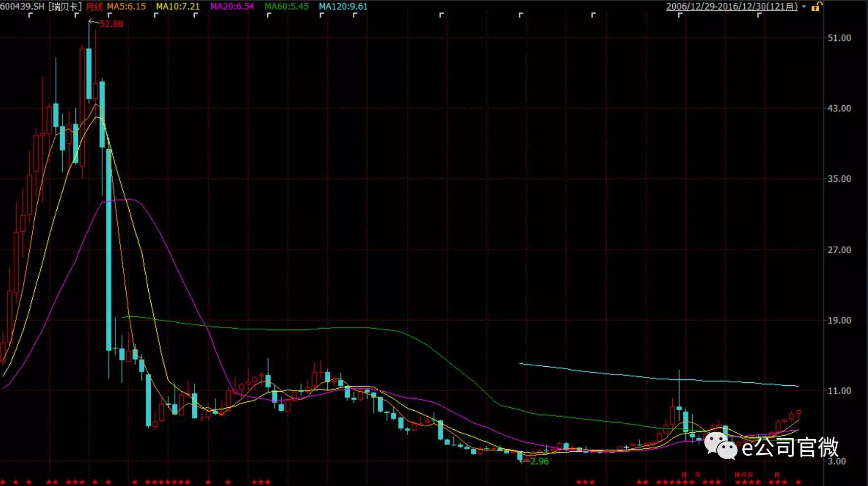Click the rightmost R marker above stars
This screenshot has width=868, height=486.
[x=777, y=475]
